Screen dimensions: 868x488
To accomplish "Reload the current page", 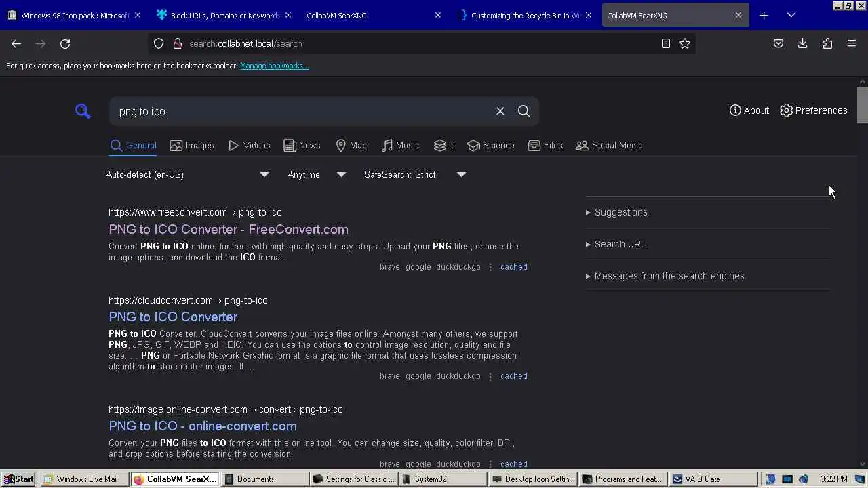I will click(x=65, y=43).
